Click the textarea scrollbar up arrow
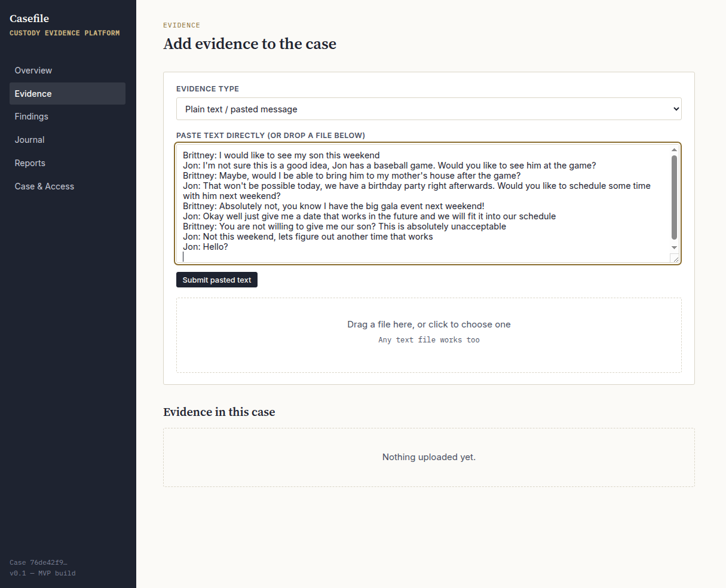The width and height of the screenshot is (726, 588). click(675, 150)
